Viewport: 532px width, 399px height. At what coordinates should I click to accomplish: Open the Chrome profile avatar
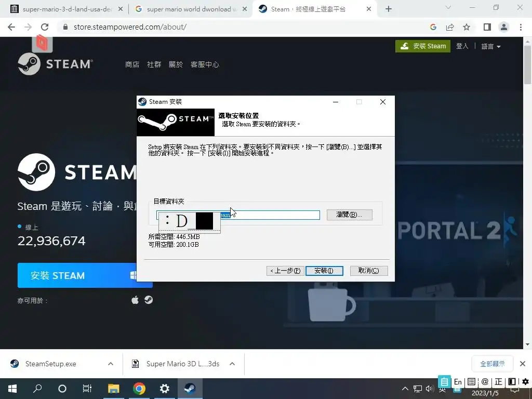click(504, 27)
